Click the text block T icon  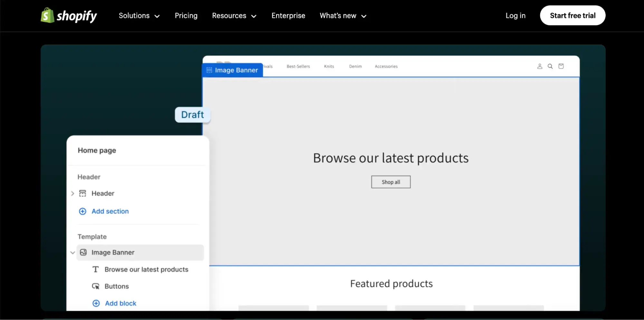point(96,269)
